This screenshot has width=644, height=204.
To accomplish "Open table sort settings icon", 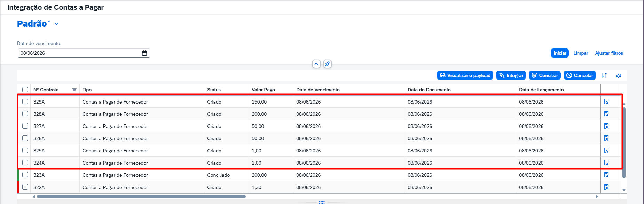I will pyautogui.click(x=604, y=75).
